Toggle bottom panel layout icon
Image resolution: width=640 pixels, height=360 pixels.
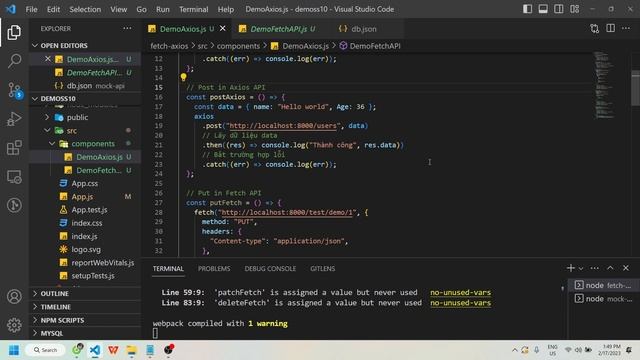click(543, 9)
